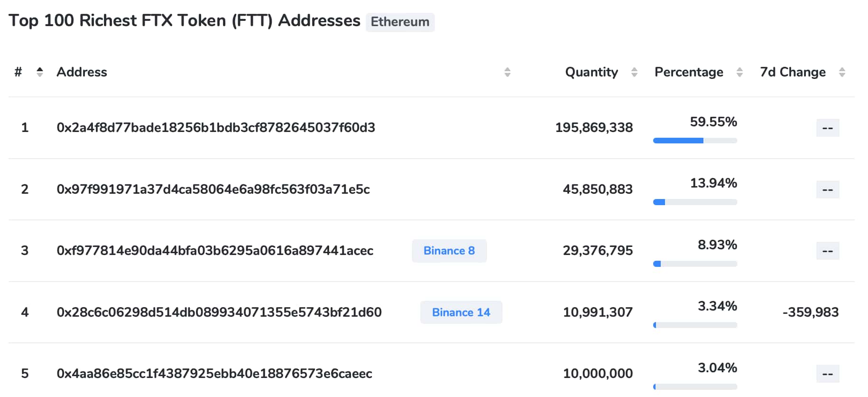Open address 0x4aa86e85cc1f in row 5
The height and width of the screenshot is (397, 868).
[x=214, y=374]
